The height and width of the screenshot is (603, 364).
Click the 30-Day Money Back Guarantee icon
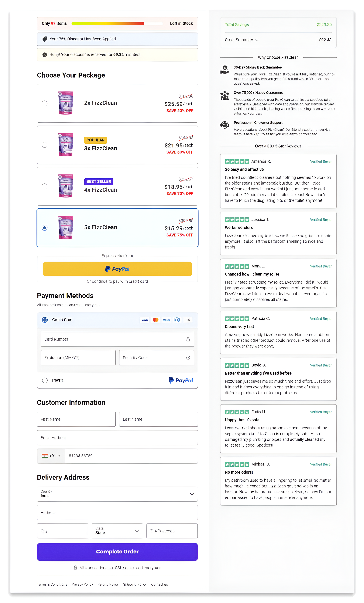[225, 70]
